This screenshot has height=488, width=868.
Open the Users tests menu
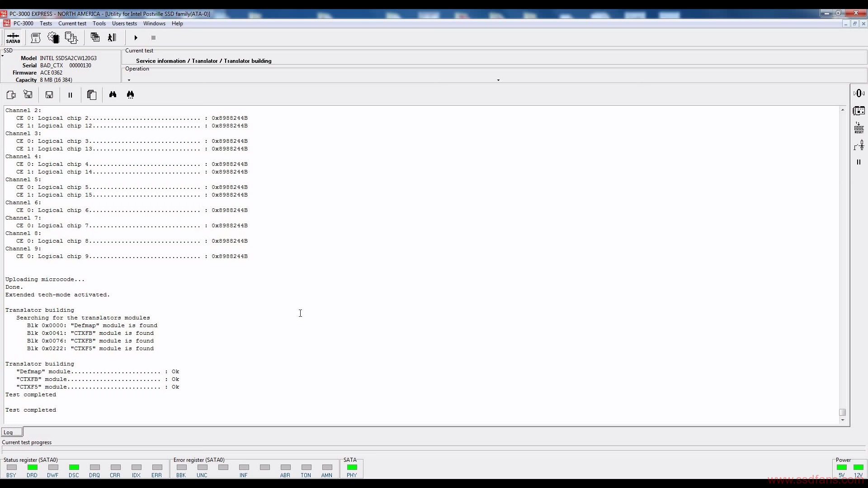tap(124, 23)
